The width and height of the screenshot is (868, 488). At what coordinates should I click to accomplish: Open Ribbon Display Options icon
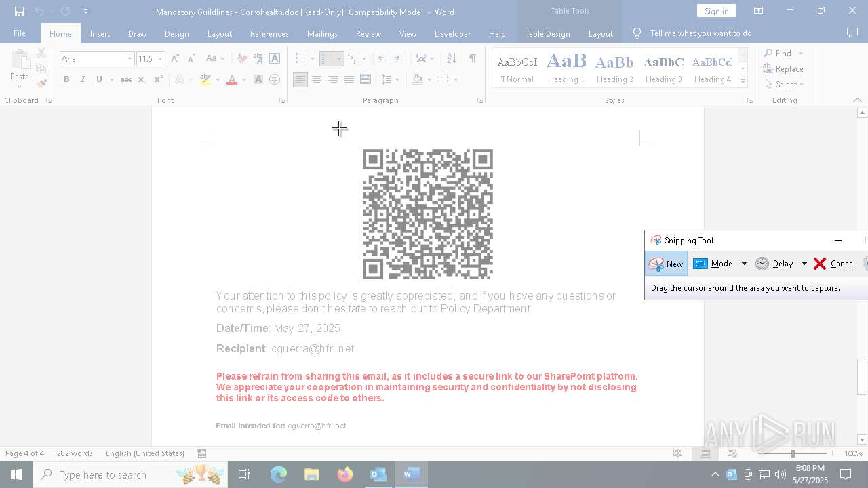[x=758, y=11]
